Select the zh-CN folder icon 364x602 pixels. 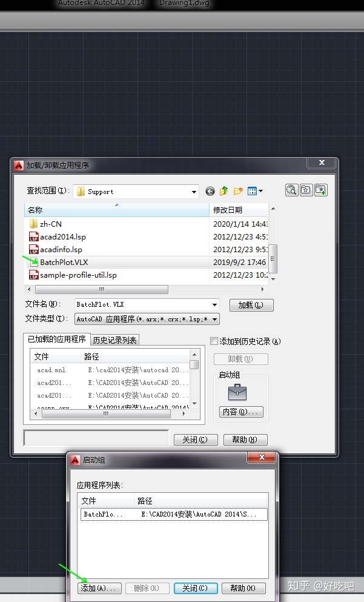[x=33, y=224]
